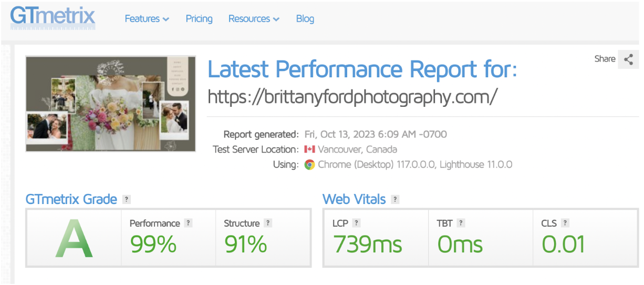Click Chrome (Desktop) 117.0.0.0 version text
This screenshot has width=644, height=285.
point(377,165)
